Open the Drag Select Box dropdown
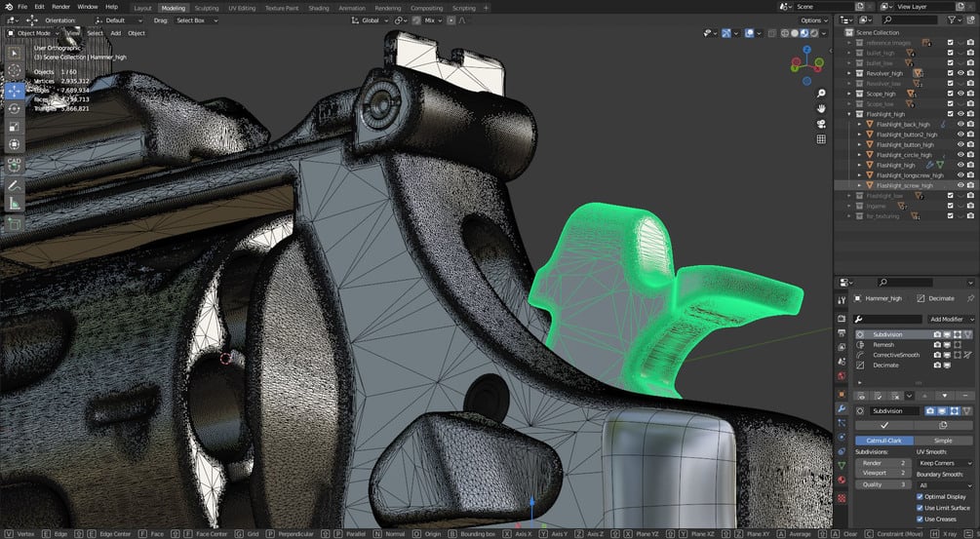The width and height of the screenshot is (980, 539). 196,20
